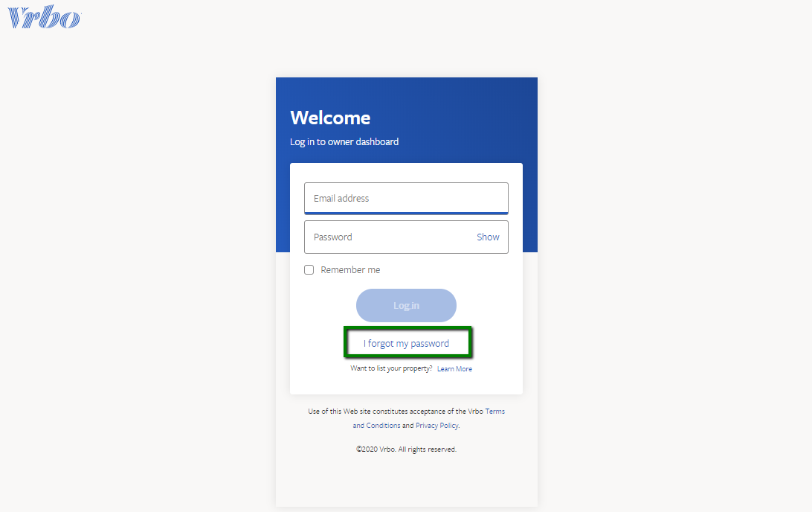The width and height of the screenshot is (812, 512).
Task: Focus the Email address field
Action: 406,198
